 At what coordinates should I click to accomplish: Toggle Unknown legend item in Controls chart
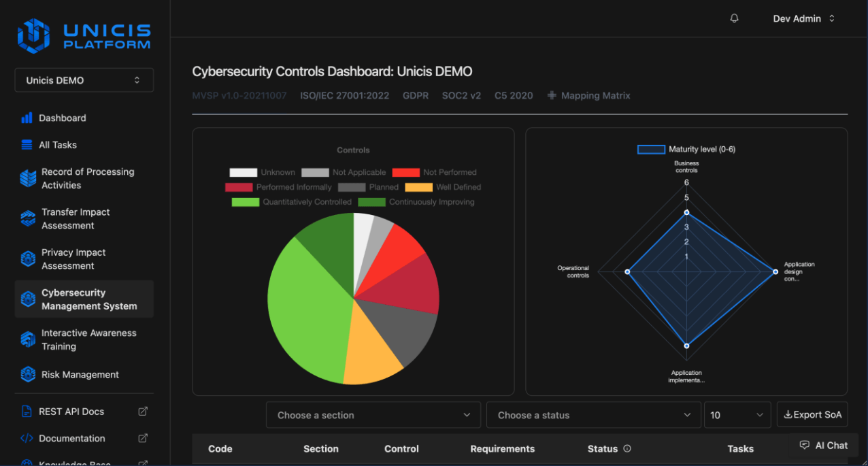263,173
